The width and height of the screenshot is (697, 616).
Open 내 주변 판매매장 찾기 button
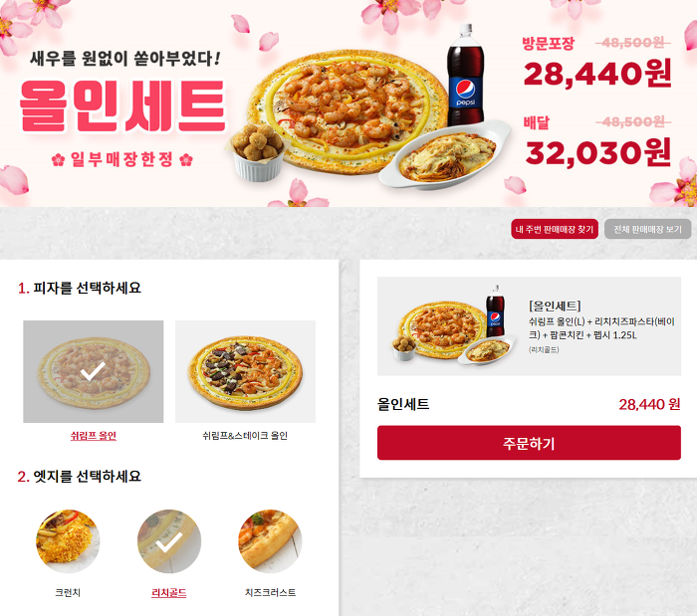[x=555, y=229]
